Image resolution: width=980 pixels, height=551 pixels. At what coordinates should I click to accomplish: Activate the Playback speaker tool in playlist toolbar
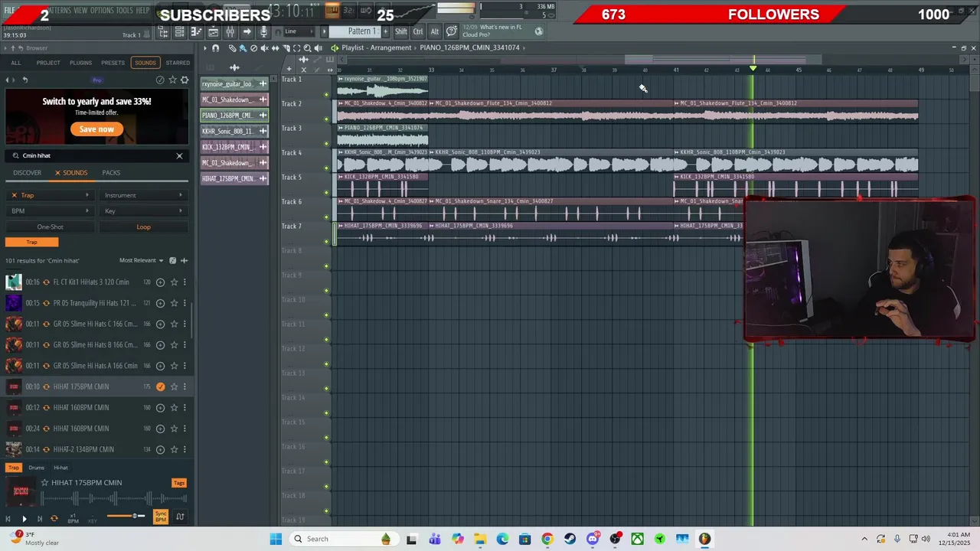[318, 48]
